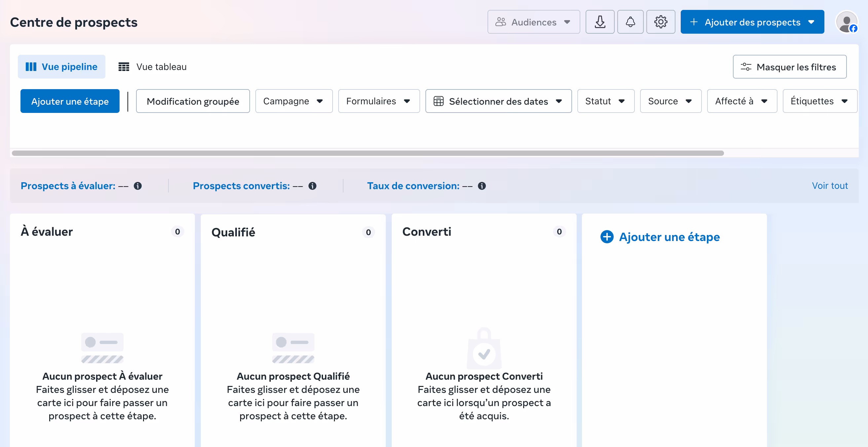Click info icon next to Taux de conversion

tap(482, 186)
